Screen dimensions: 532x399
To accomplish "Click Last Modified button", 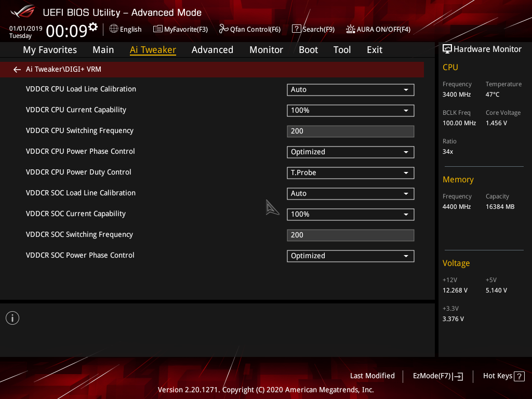I will click(x=372, y=376).
